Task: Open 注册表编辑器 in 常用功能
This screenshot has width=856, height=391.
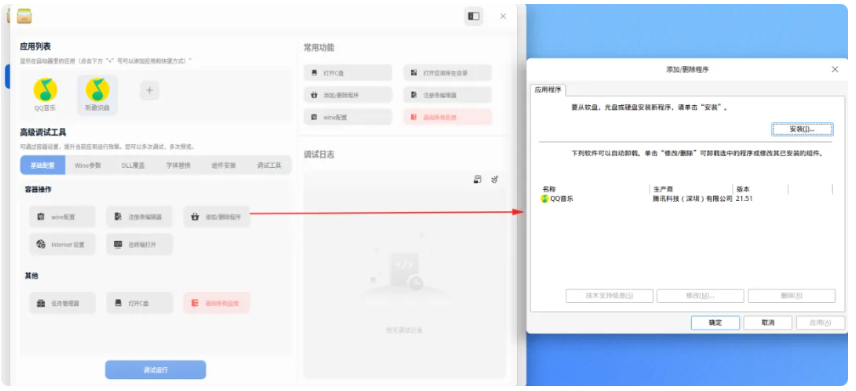Action: (x=448, y=95)
